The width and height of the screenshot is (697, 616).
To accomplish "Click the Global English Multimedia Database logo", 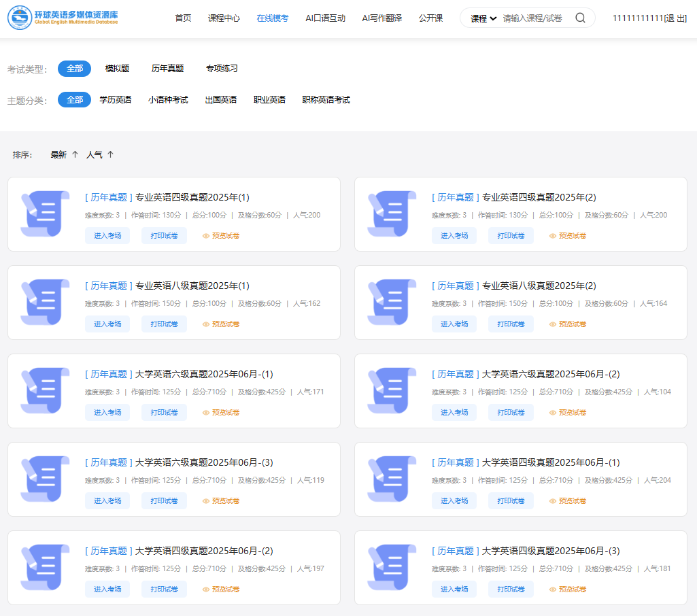I will click(x=63, y=18).
